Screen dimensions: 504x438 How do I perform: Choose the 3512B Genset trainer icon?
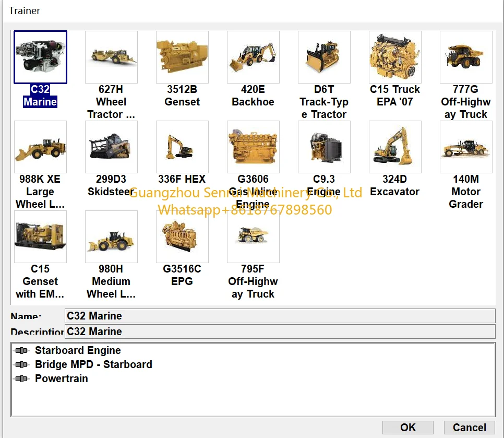click(182, 57)
